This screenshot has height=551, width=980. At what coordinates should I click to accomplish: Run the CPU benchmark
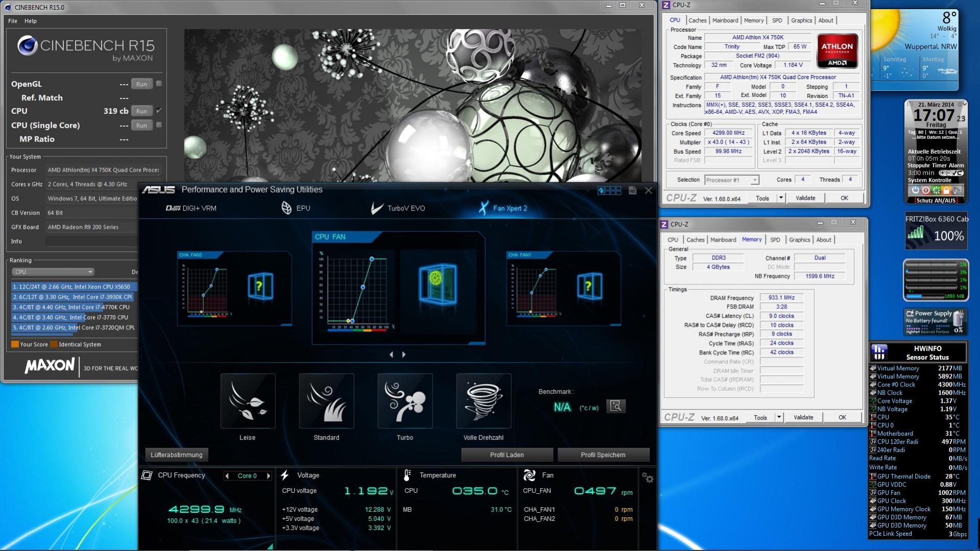click(141, 111)
